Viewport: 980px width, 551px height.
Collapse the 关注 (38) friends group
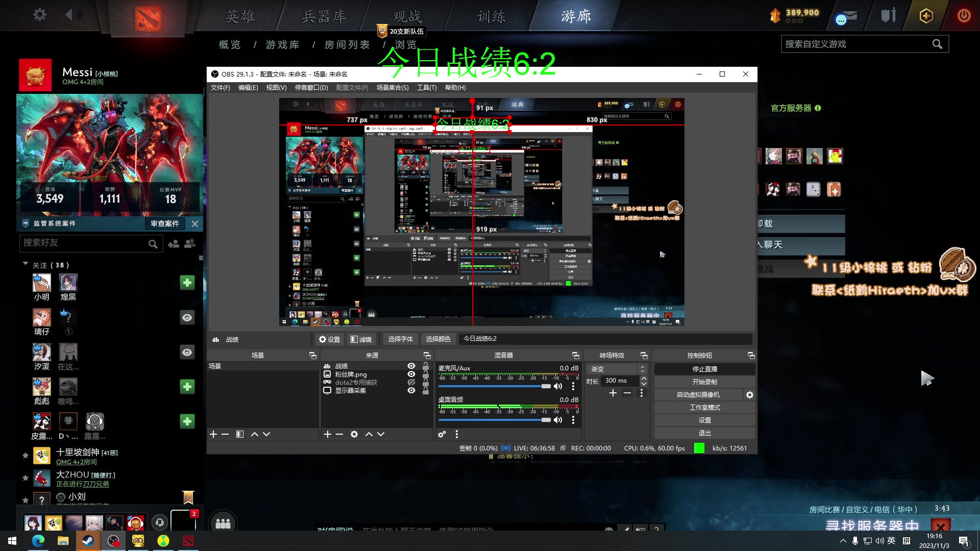(x=26, y=264)
